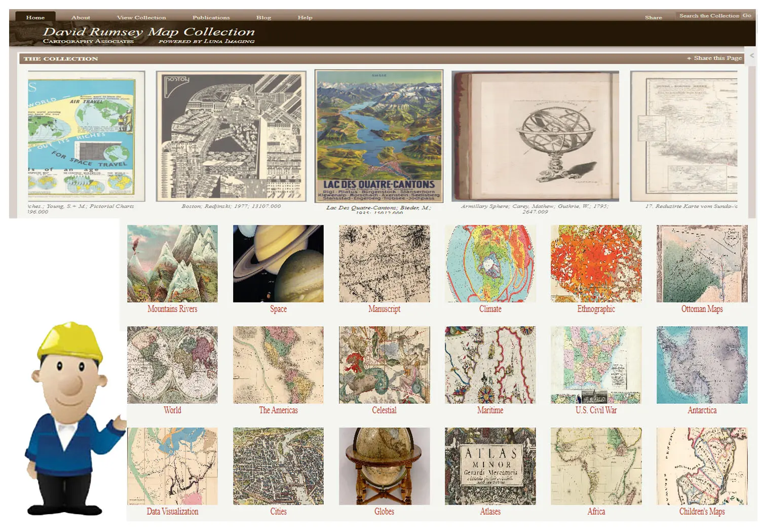Open the Celestial maps category

click(384, 365)
